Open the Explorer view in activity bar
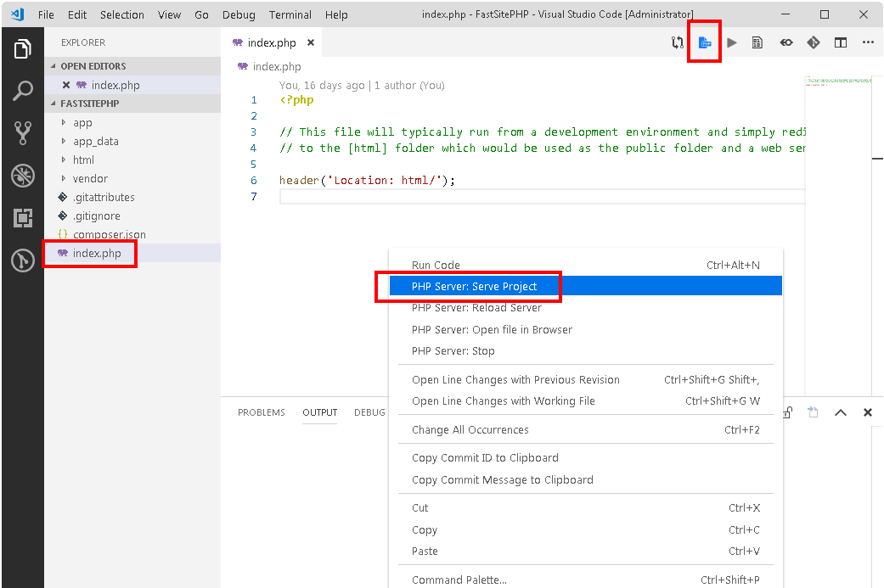This screenshot has width=884, height=588. coord(23,49)
